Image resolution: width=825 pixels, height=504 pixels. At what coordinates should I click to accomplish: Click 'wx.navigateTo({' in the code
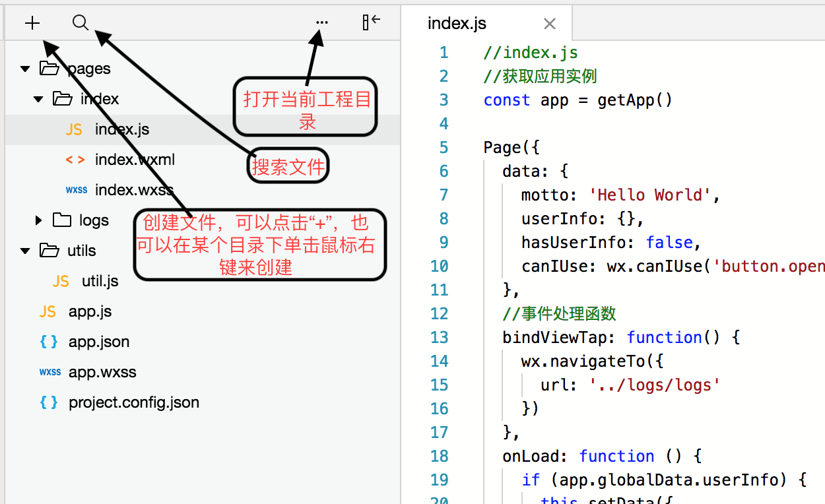pyautogui.click(x=592, y=361)
